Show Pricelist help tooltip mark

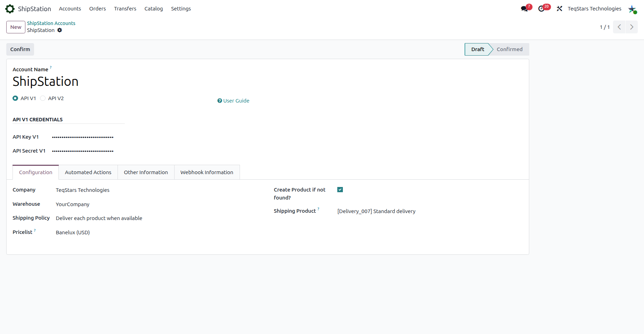(35, 230)
